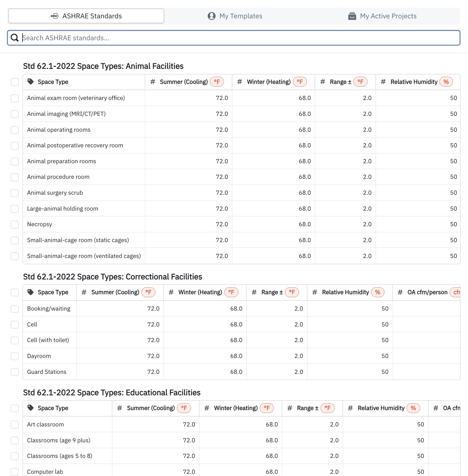Select all rows in Educational Facilities table
The width and height of the screenshot is (468, 476).
click(x=15, y=408)
